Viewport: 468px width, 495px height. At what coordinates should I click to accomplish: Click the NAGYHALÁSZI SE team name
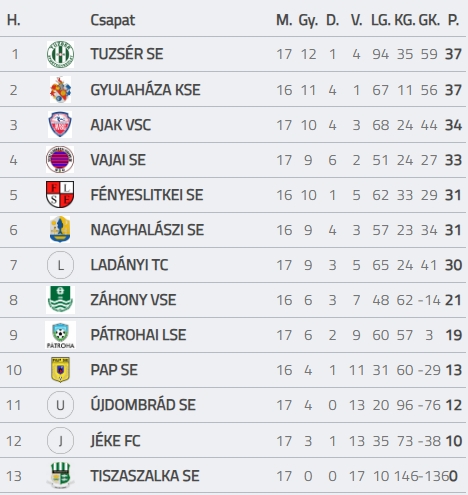click(147, 230)
